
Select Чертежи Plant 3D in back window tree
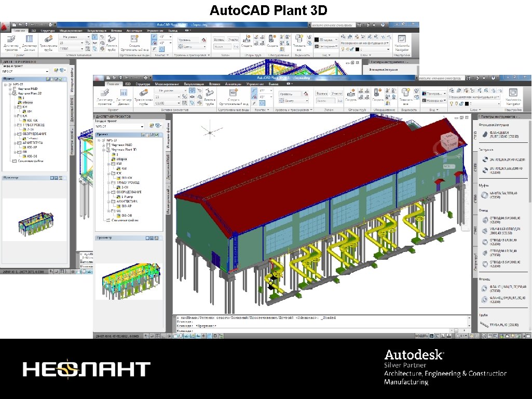(27, 94)
